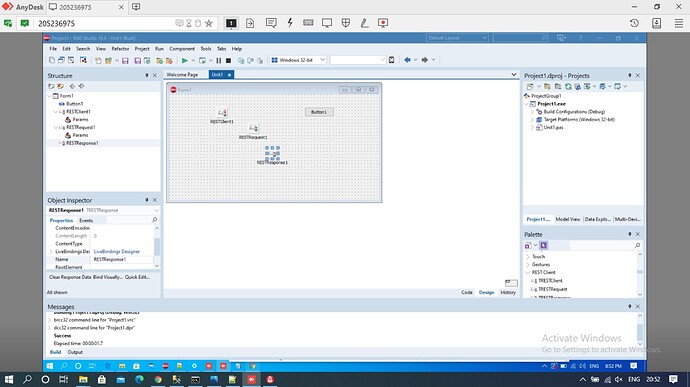
Task: Click the blue back navigation arrow
Action: pos(407,60)
